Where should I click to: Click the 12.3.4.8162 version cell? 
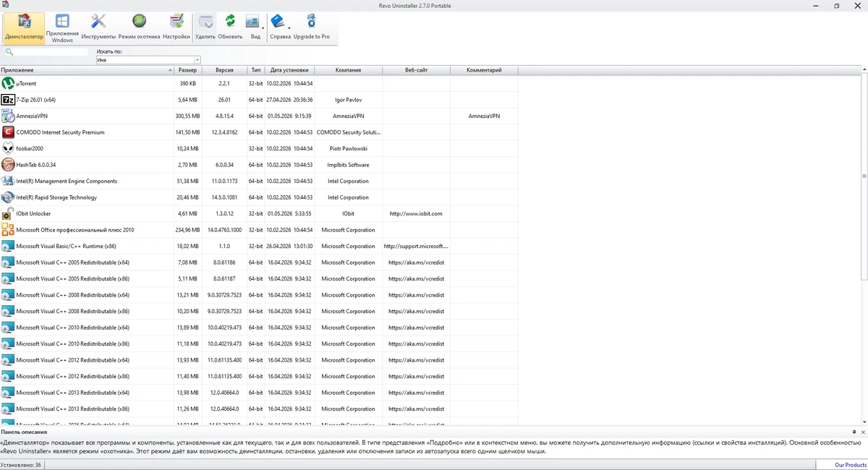pos(224,132)
